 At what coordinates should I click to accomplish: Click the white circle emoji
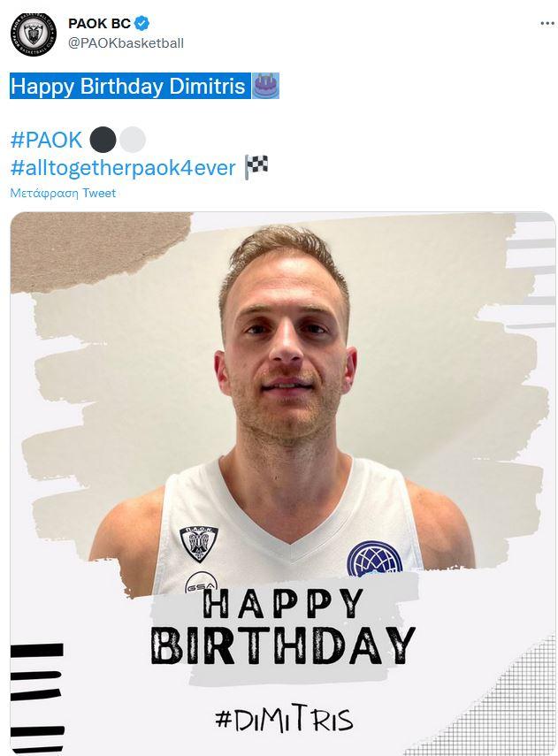tap(132, 140)
